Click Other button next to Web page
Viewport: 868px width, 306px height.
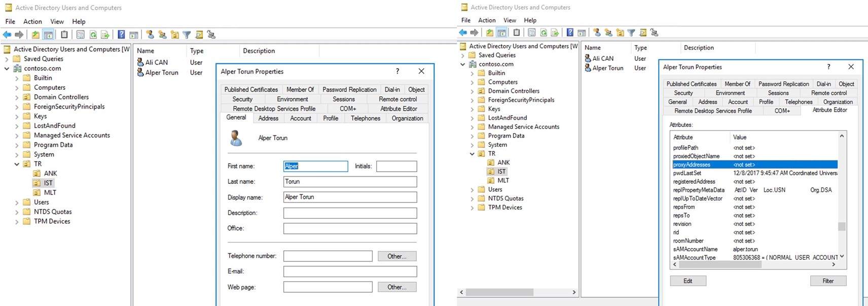pos(397,287)
